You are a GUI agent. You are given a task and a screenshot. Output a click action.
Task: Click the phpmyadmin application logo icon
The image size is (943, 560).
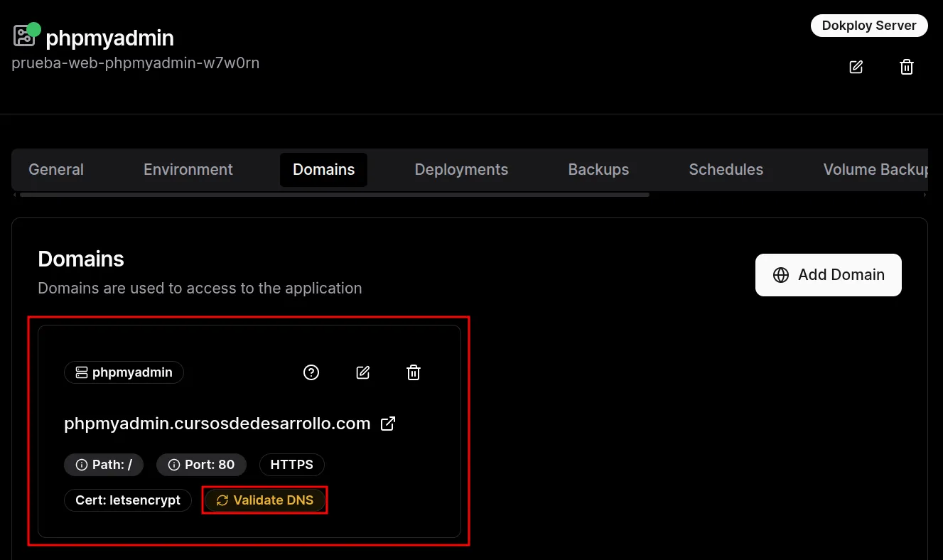point(23,33)
